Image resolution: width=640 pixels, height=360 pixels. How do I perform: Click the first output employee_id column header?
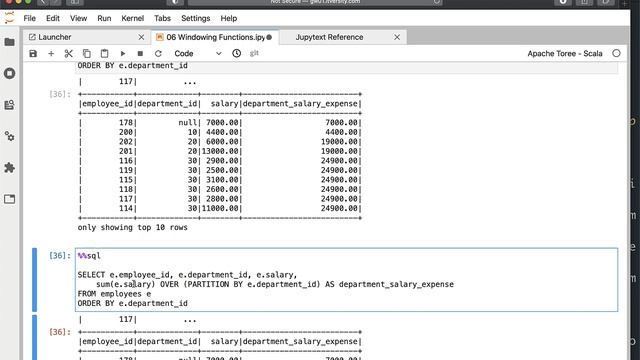pyautogui.click(x=107, y=104)
